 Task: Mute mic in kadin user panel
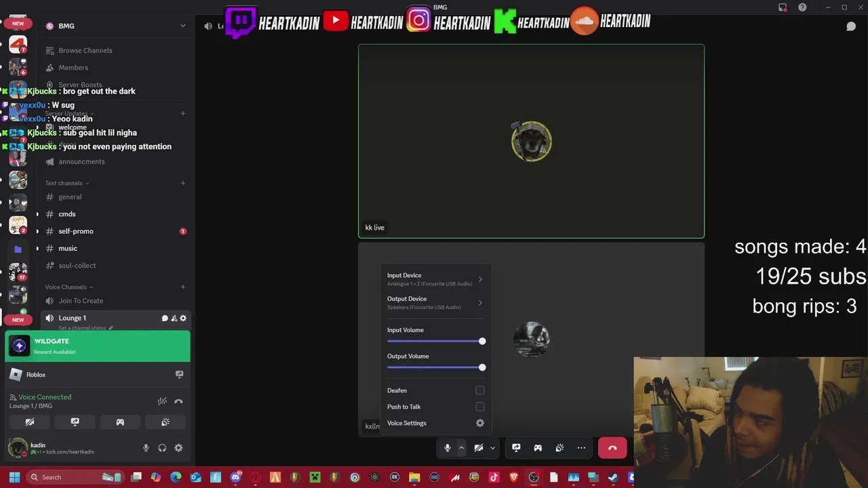[x=146, y=448]
